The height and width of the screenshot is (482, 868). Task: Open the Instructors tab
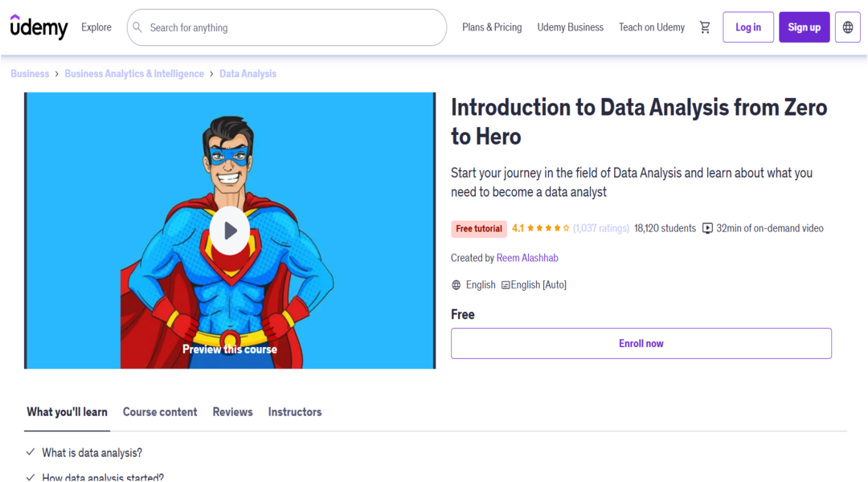pyautogui.click(x=294, y=412)
